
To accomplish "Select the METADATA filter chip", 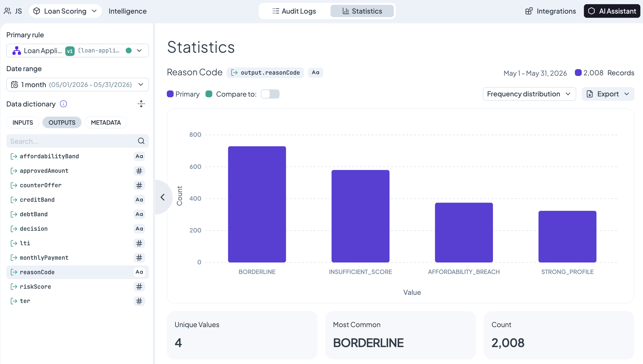I will [x=105, y=123].
